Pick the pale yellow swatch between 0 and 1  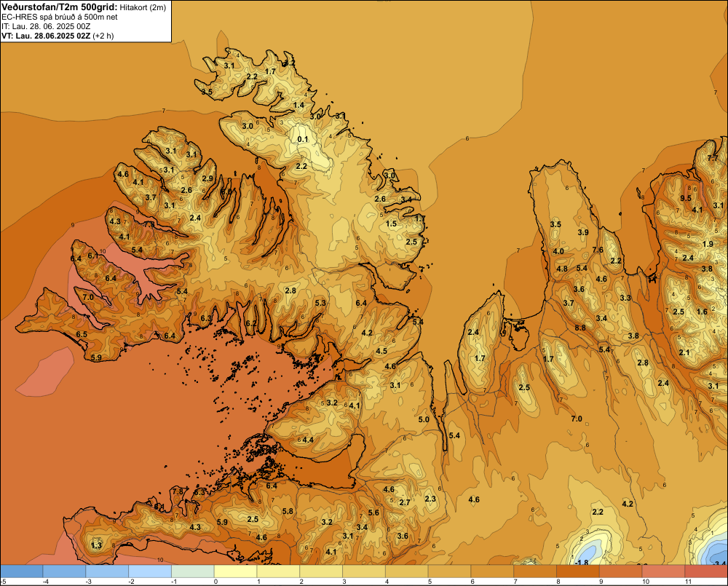point(235,571)
